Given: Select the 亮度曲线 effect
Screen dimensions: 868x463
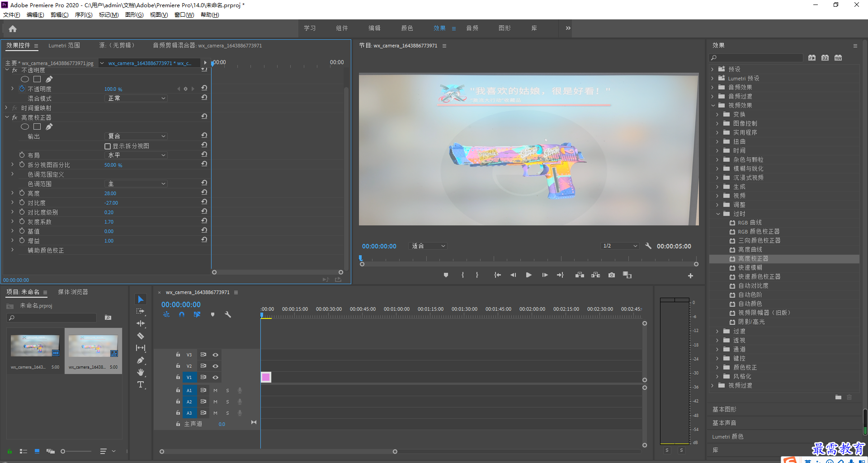Looking at the screenshot, I should point(750,249).
